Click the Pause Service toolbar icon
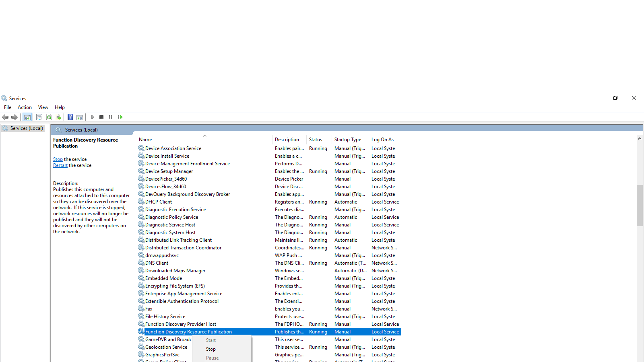The width and height of the screenshot is (644, 362). (111, 117)
